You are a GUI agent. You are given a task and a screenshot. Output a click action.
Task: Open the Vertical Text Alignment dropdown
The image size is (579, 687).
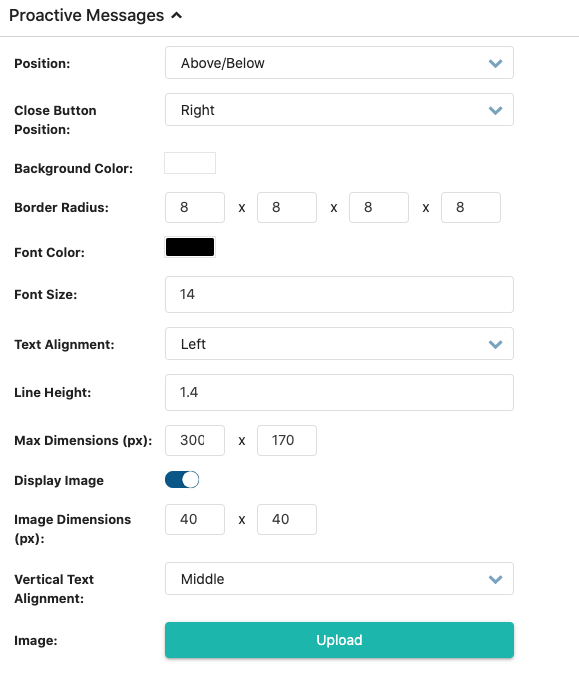(339, 579)
